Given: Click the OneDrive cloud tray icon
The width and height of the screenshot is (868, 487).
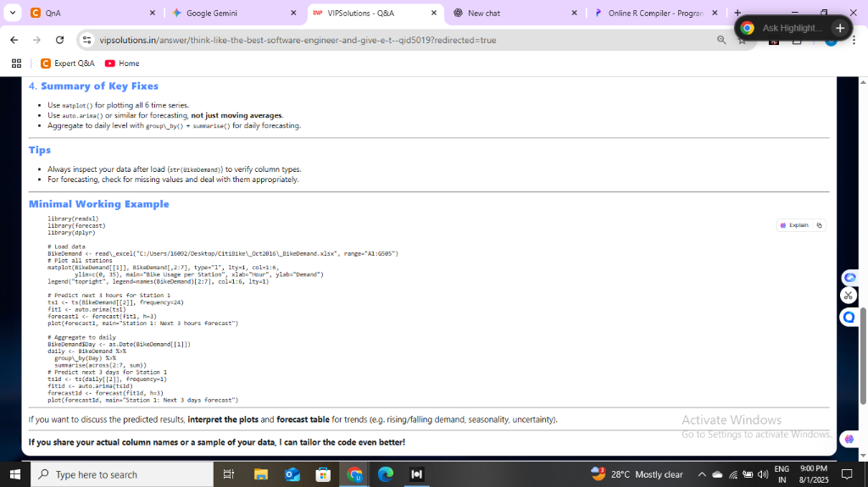Looking at the screenshot, I should [x=717, y=474].
